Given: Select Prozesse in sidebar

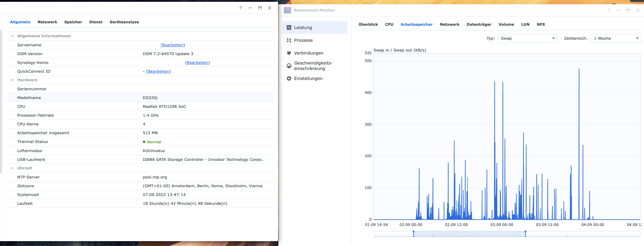Looking at the screenshot, I should [x=315, y=40].
